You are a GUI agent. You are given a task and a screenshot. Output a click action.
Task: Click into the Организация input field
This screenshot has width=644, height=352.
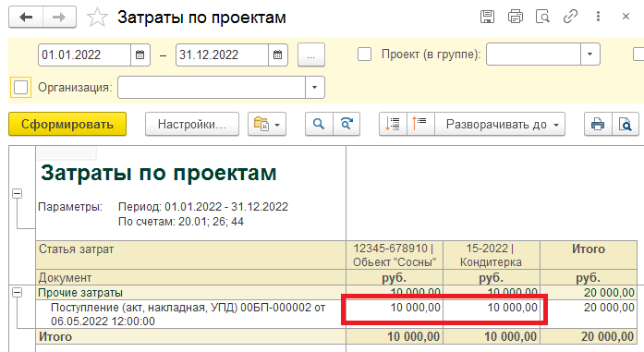pyautogui.click(x=212, y=87)
